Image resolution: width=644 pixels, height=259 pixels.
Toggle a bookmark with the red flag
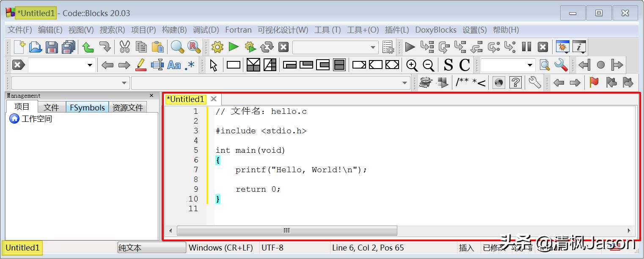pos(594,83)
